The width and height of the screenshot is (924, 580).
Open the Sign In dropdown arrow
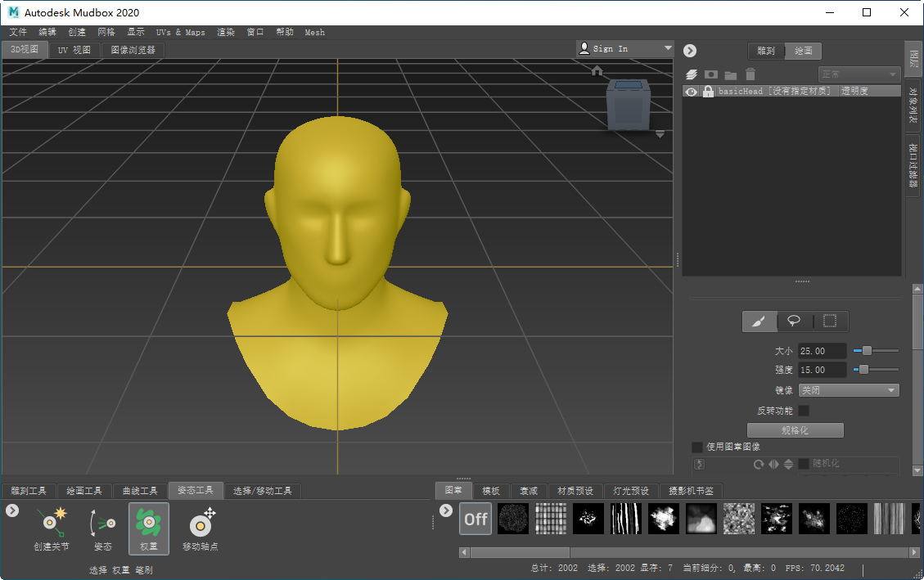coord(668,48)
